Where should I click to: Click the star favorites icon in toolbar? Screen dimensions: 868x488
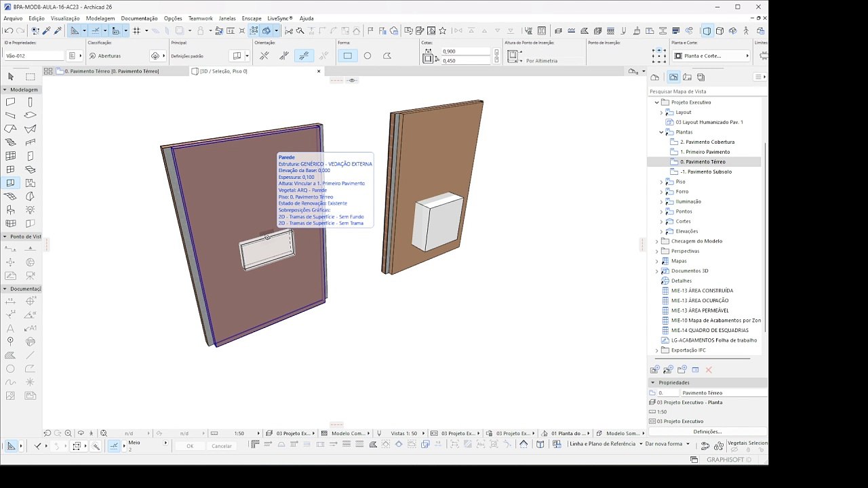442,30
